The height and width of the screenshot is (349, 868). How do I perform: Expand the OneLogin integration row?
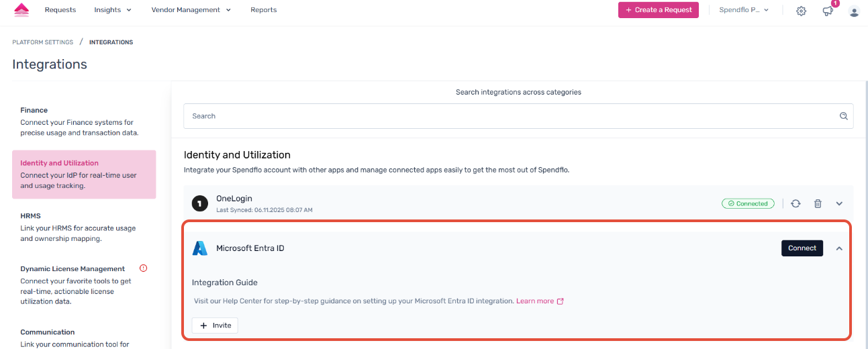[839, 203]
